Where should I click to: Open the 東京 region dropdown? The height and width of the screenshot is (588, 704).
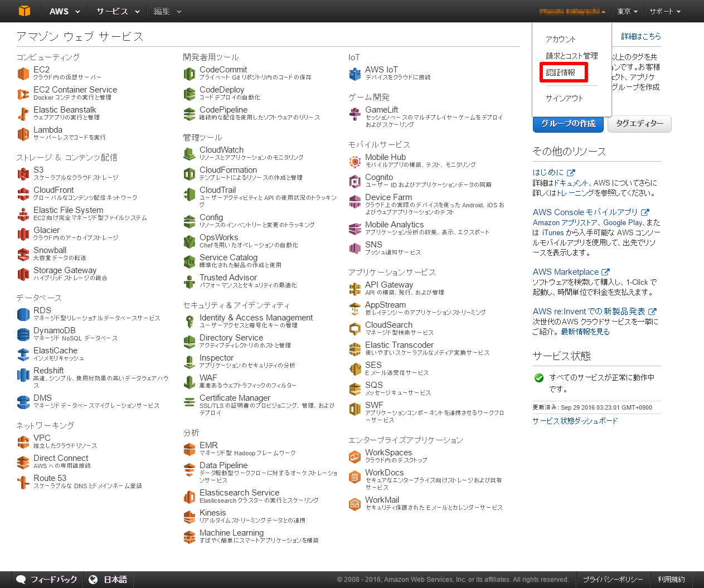627,11
